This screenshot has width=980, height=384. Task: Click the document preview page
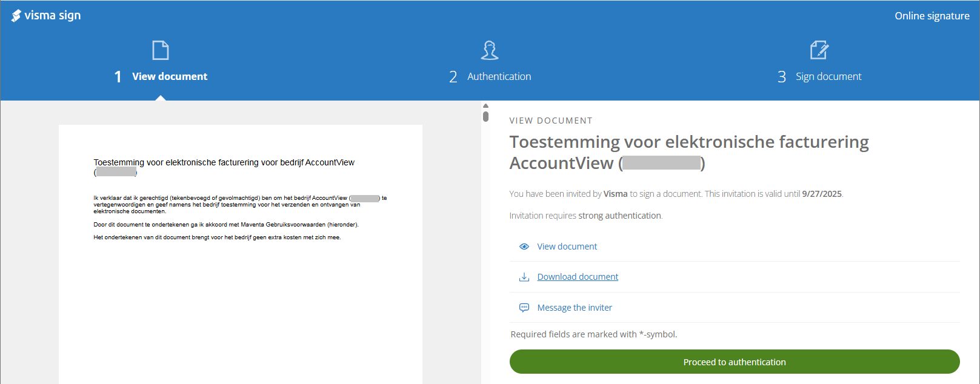click(x=240, y=291)
